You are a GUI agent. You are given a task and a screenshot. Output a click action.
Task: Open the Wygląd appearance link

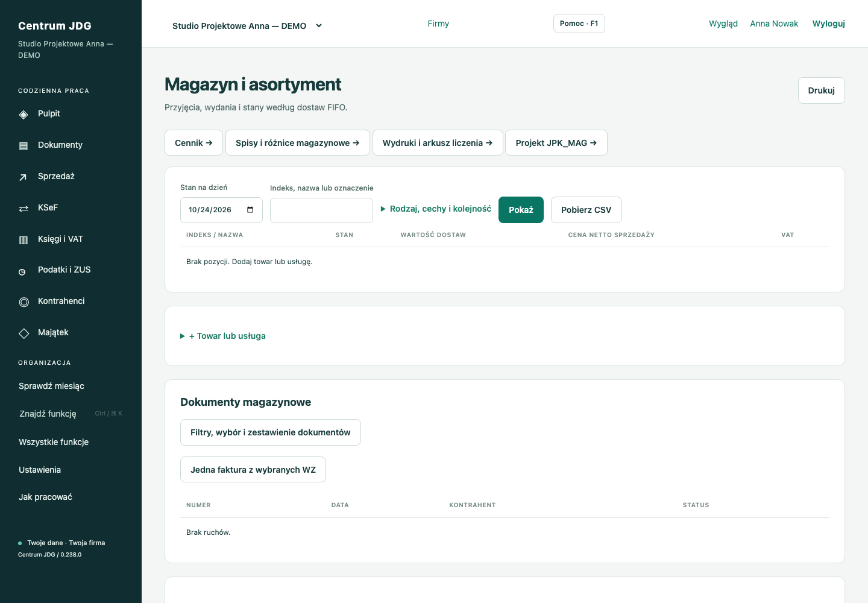(x=723, y=24)
